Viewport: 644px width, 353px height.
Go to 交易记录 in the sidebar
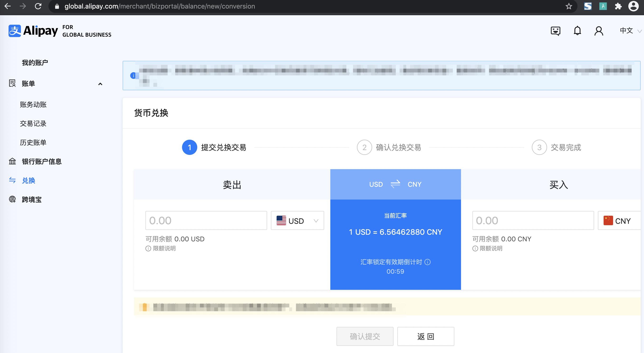pyautogui.click(x=33, y=124)
